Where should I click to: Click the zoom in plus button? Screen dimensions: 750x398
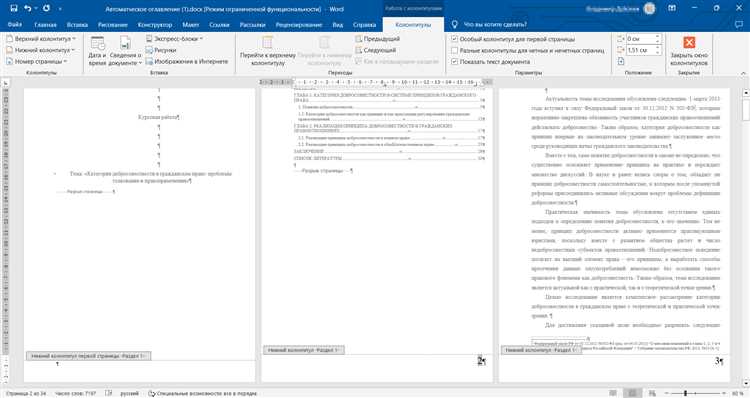coord(725,393)
